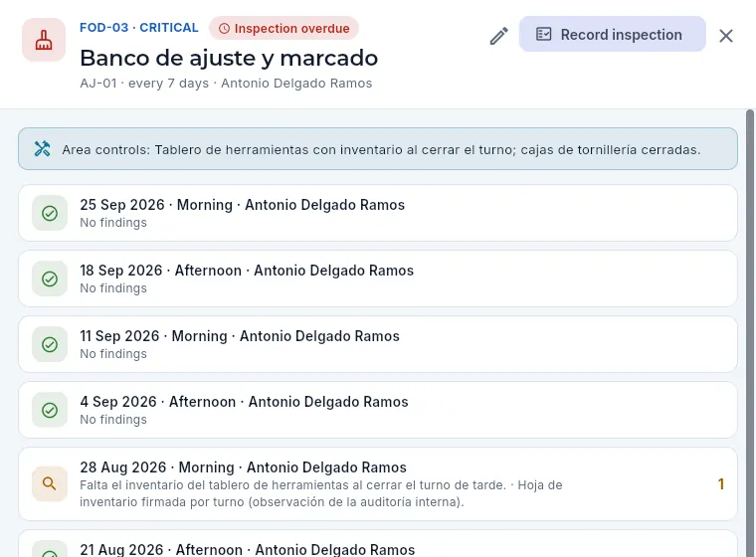
Task: Click the Banco de ajuste y marcado title
Action: 229,58
